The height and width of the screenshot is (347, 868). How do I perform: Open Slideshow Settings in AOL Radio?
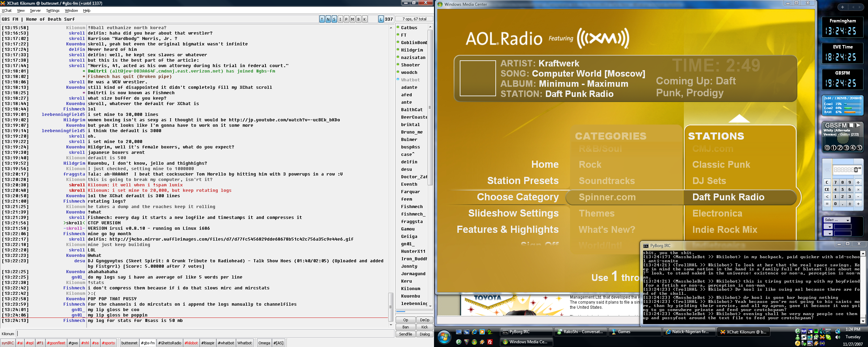[513, 213]
